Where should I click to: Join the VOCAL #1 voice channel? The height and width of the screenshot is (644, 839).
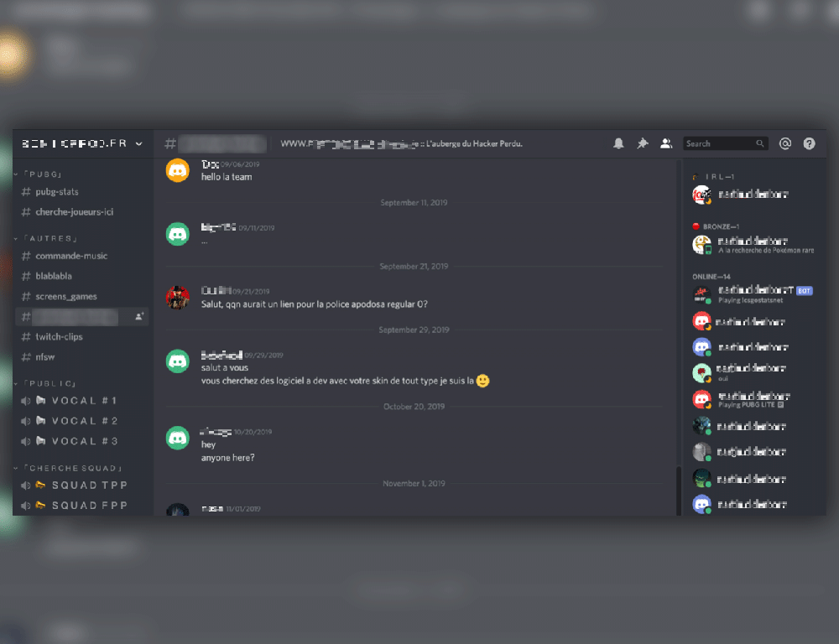point(83,401)
